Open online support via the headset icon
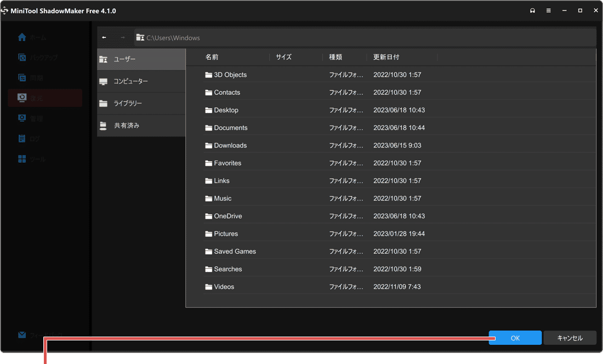Viewport: 603px width, 364px height. [532, 10]
